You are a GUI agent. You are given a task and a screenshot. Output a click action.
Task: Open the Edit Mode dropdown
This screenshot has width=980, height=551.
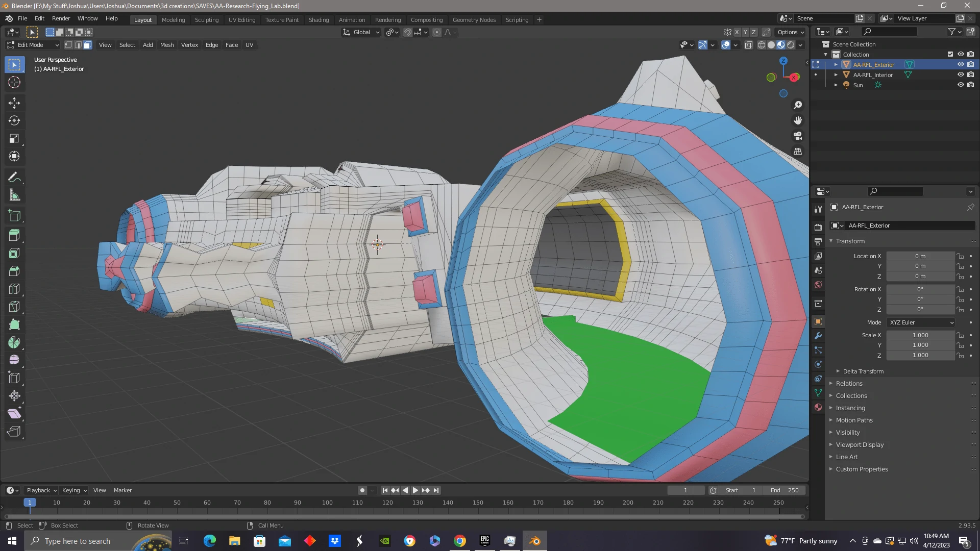pos(33,45)
